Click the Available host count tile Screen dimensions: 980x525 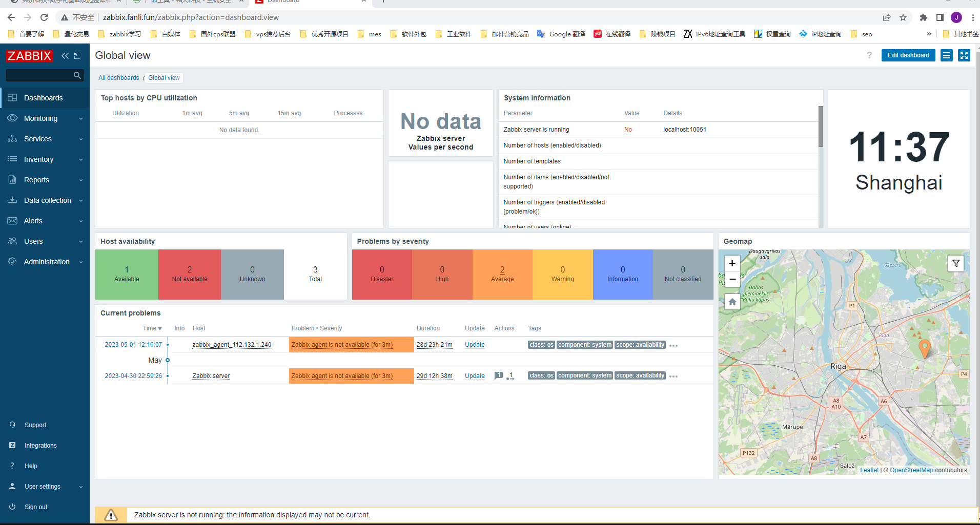point(127,275)
